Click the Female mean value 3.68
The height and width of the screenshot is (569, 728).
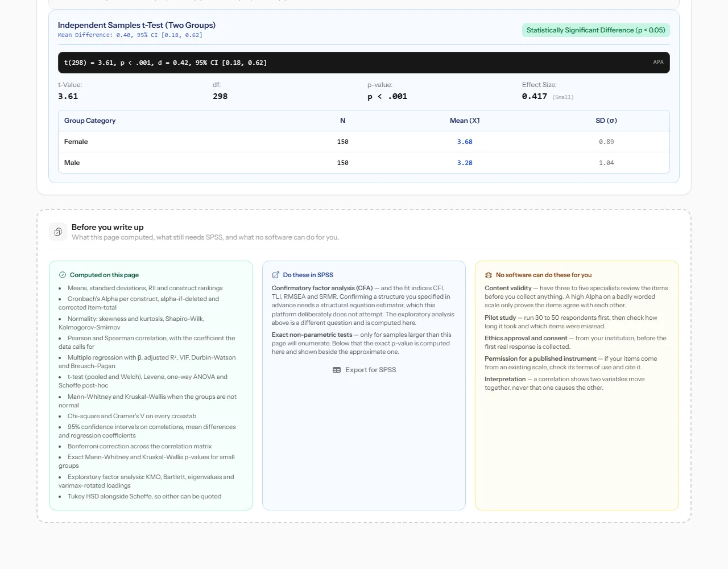[x=465, y=142]
